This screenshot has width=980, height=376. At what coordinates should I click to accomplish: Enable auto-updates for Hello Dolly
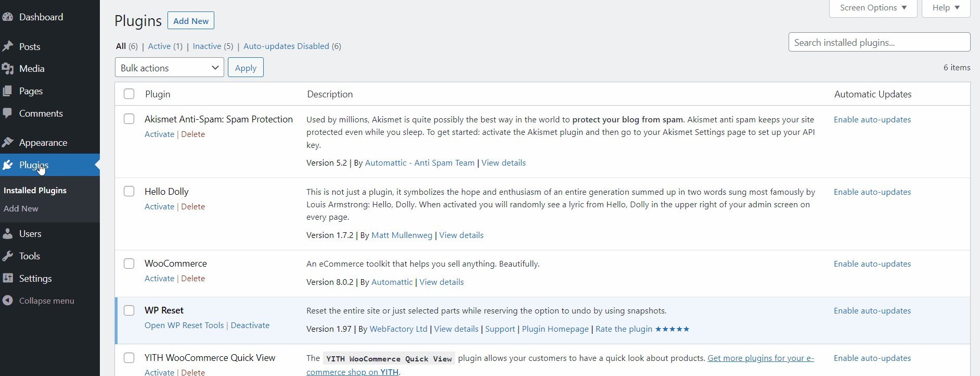pyautogui.click(x=872, y=192)
